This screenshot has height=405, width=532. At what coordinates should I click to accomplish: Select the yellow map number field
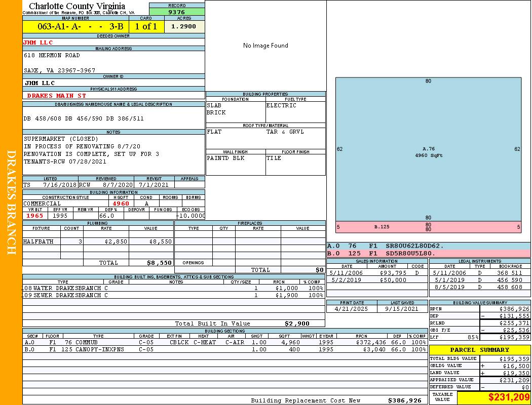[x=75, y=27]
